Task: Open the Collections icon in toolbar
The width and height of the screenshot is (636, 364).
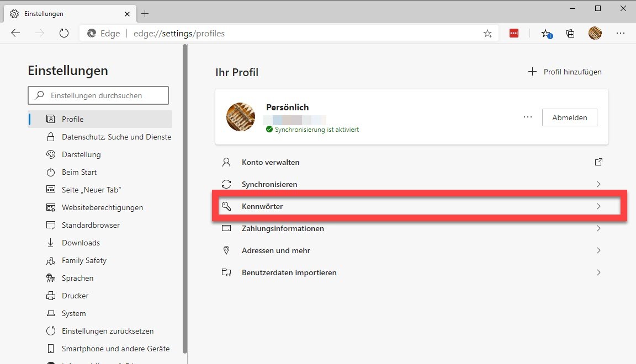Action: click(x=570, y=34)
